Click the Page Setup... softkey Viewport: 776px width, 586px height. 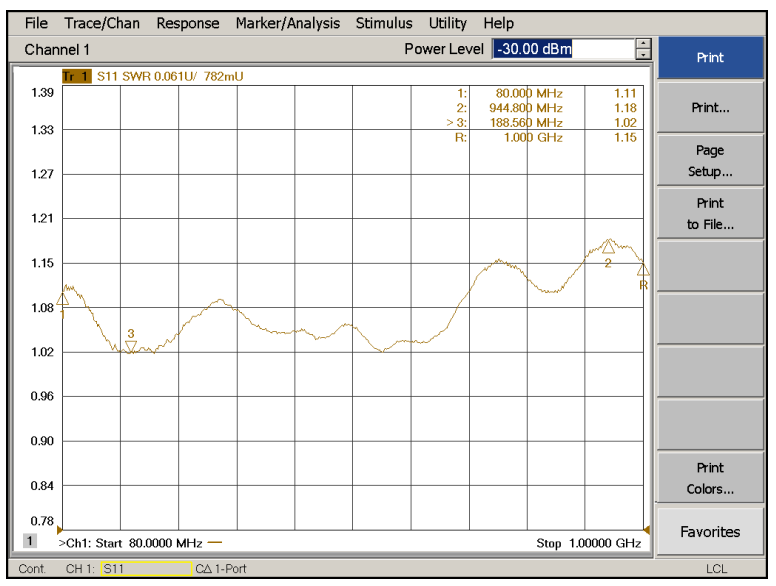pos(710,161)
